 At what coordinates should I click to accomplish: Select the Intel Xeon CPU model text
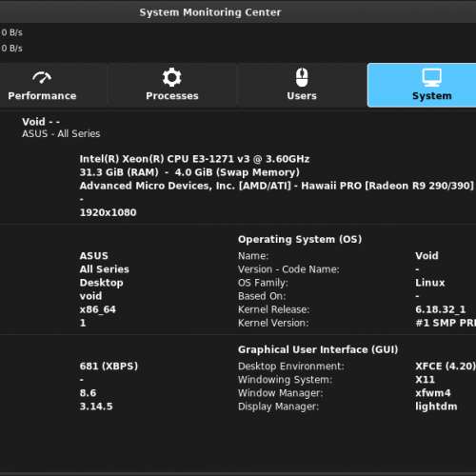[194, 159]
